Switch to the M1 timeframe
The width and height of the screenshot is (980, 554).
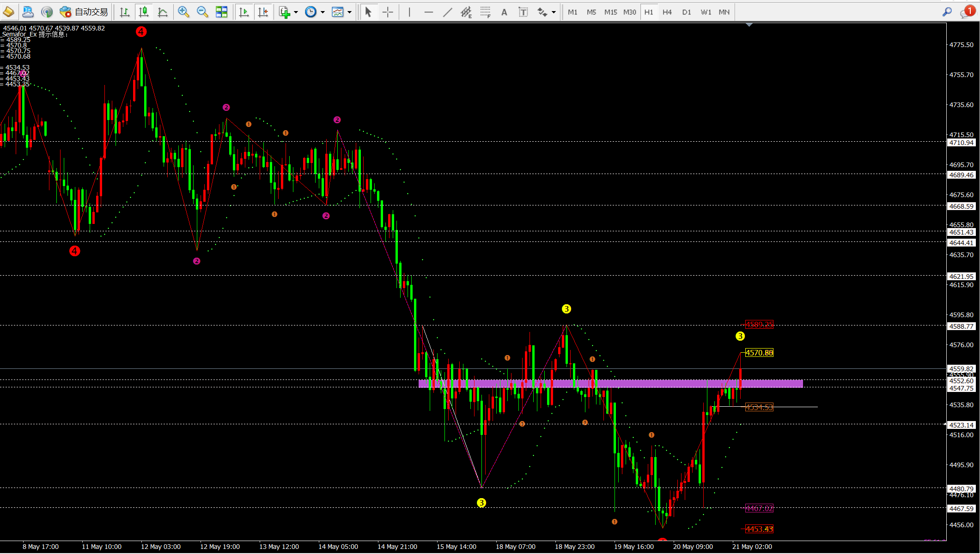click(x=572, y=12)
